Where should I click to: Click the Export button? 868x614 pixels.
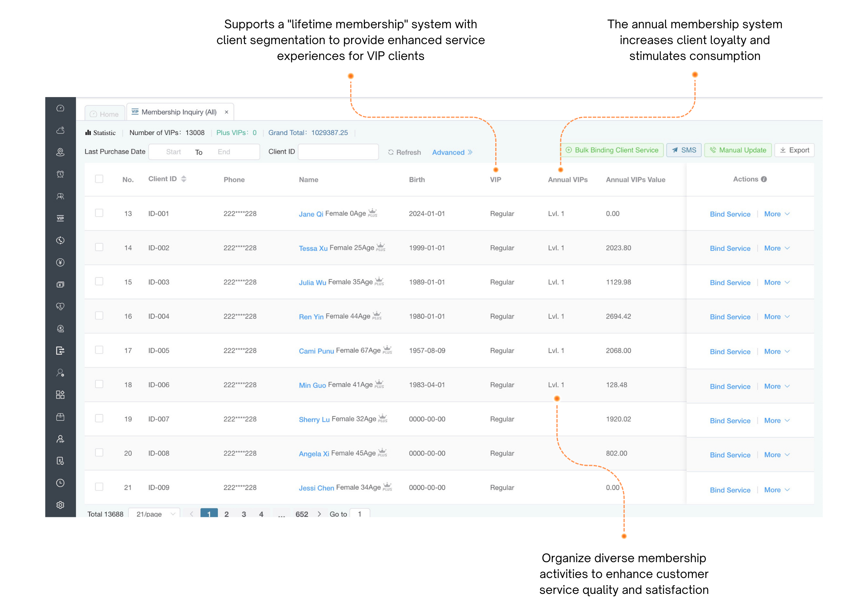794,150
